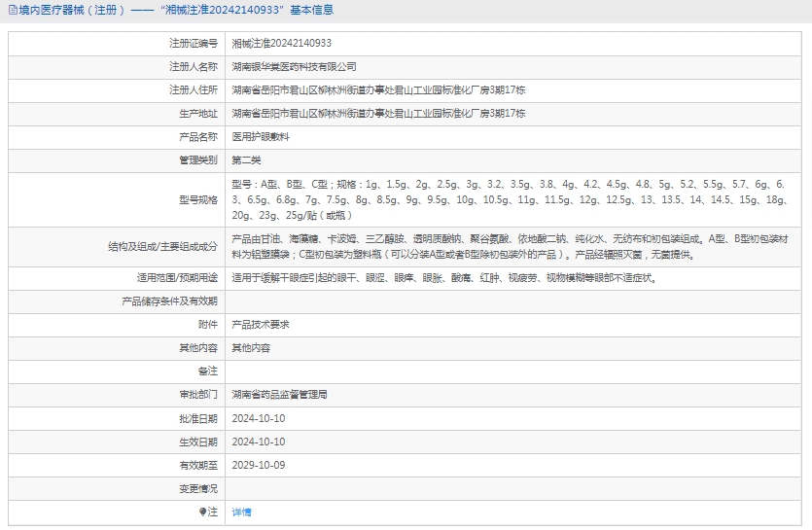Click the 适用范围 intended use text
Viewport: 812px width, 530px height.
click(443, 278)
